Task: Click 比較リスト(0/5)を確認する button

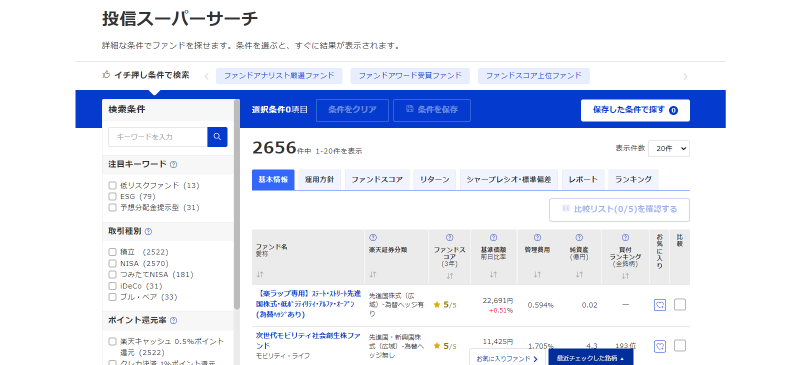Action: click(619, 210)
